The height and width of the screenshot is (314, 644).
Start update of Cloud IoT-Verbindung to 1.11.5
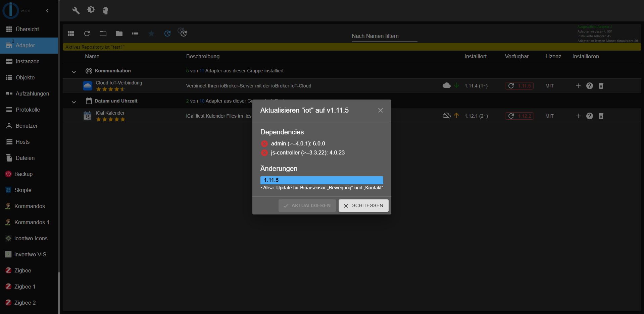519,86
